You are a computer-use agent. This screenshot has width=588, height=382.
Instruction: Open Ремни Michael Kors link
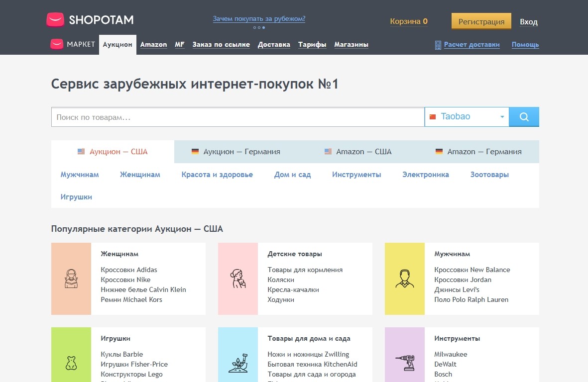click(x=131, y=299)
